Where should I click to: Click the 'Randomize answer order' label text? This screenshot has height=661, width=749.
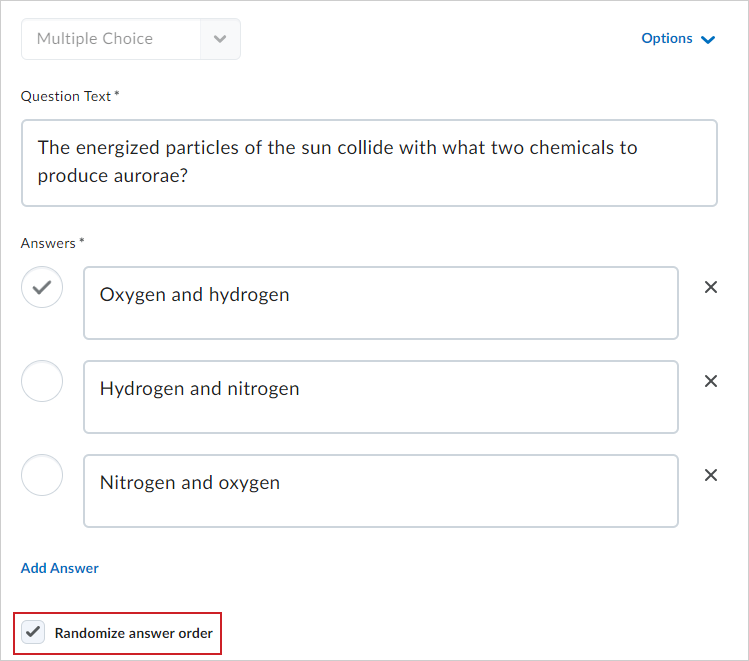[134, 633]
